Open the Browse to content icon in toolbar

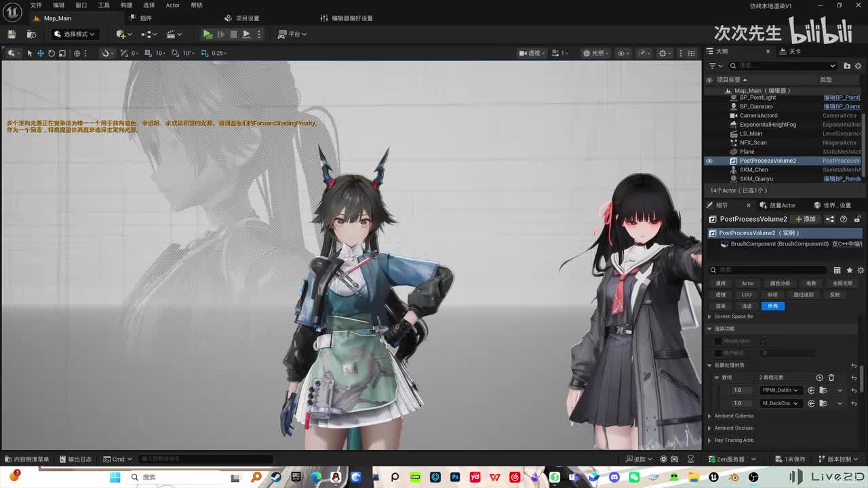pos(31,34)
